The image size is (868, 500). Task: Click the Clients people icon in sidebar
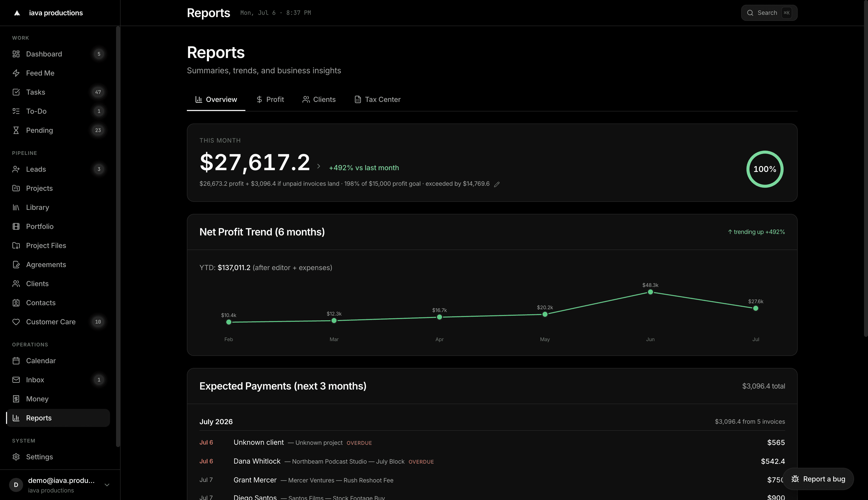coord(16,284)
